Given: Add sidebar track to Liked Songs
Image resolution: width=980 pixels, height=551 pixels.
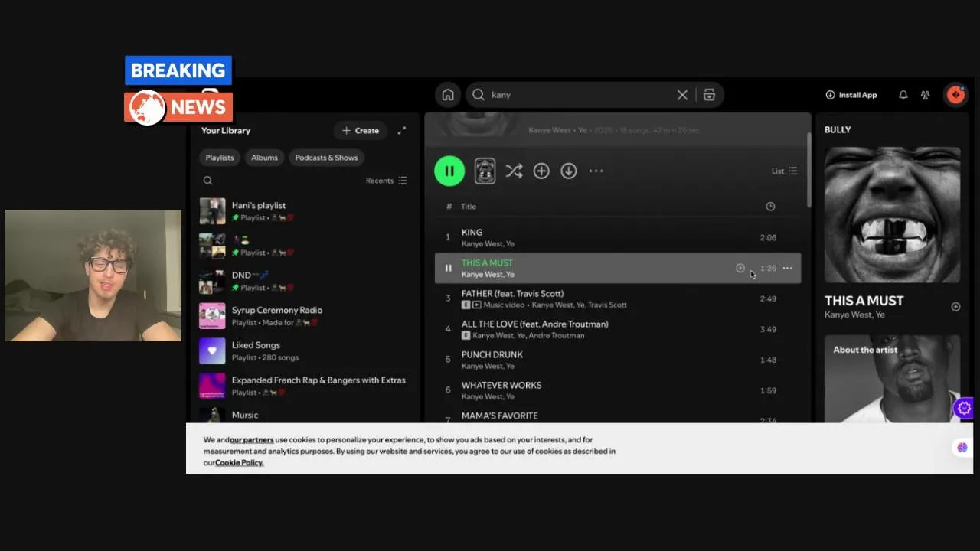Looking at the screenshot, I should point(955,307).
